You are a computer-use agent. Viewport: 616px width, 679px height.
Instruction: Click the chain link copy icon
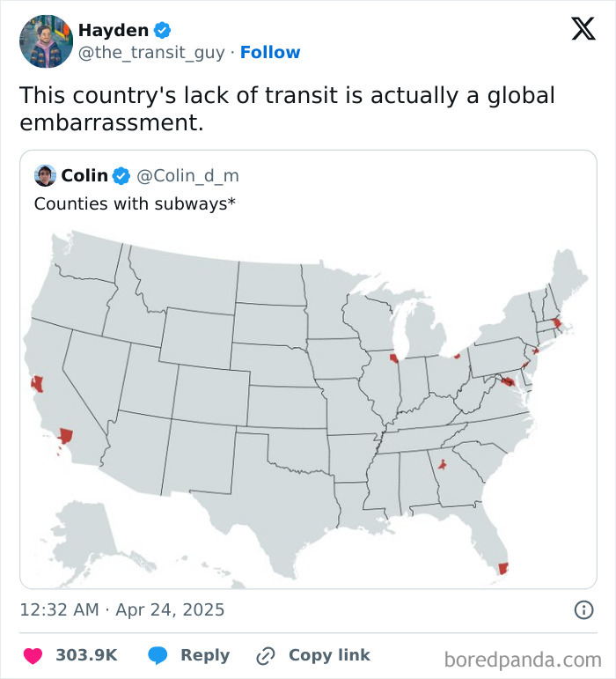coord(265,656)
